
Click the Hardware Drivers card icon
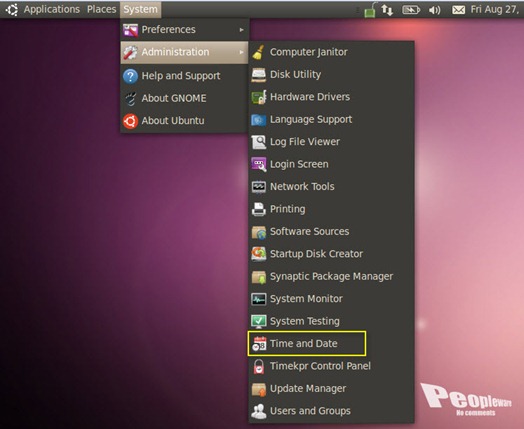coord(258,97)
